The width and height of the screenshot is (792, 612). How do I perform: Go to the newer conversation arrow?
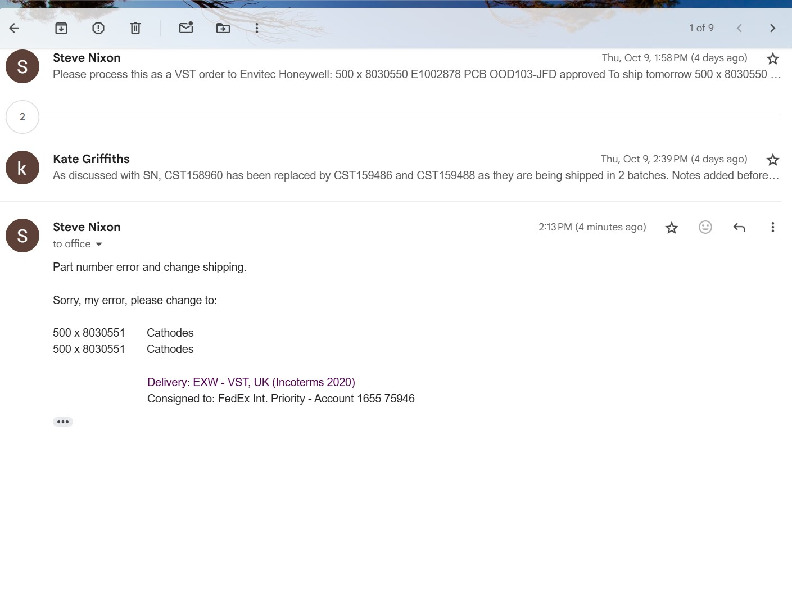click(x=739, y=28)
